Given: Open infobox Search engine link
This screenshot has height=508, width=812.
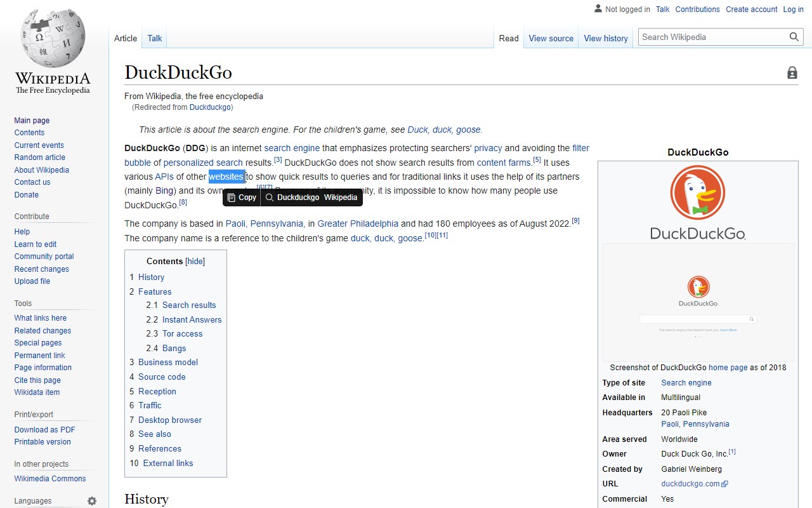Looking at the screenshot, I should click(686, 383).
